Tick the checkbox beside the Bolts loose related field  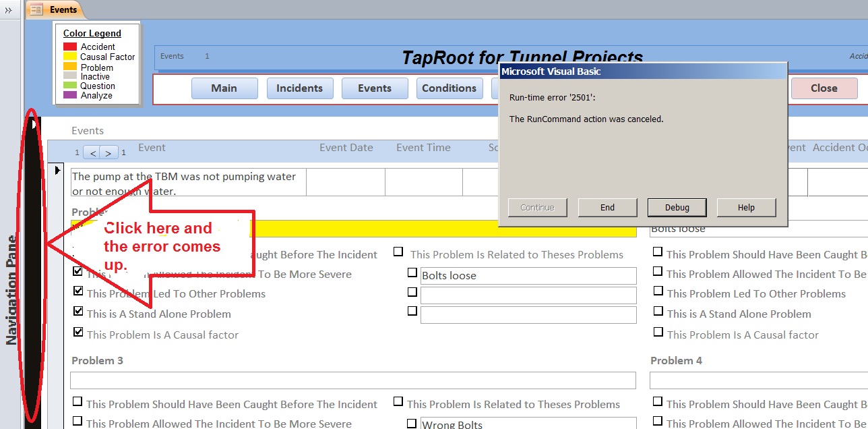[x=412, y=273]
